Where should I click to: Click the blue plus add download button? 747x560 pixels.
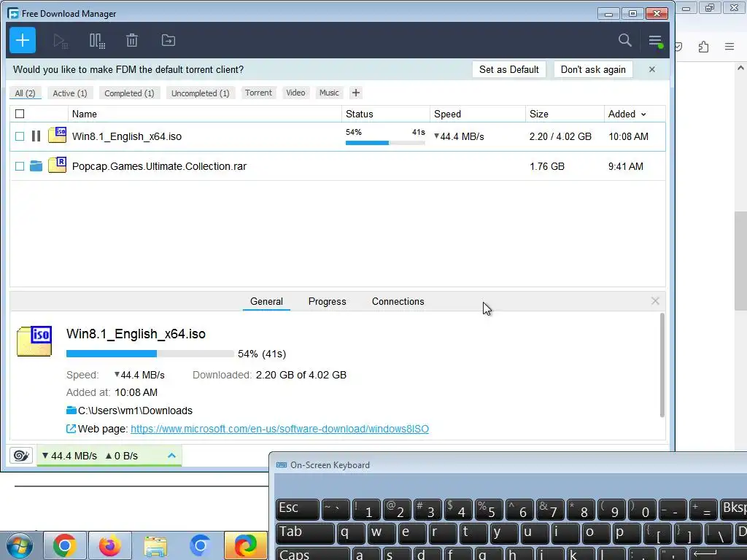(23, 41)
